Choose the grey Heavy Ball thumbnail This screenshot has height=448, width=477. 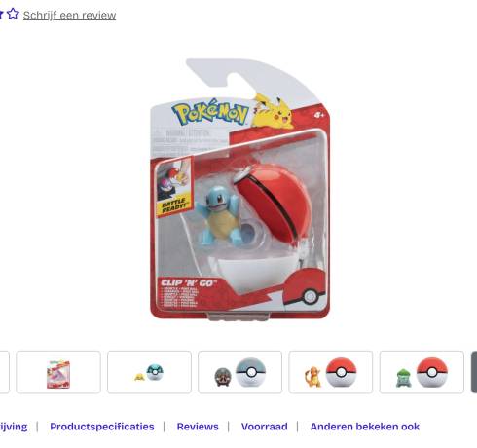(x=239, y=372)
